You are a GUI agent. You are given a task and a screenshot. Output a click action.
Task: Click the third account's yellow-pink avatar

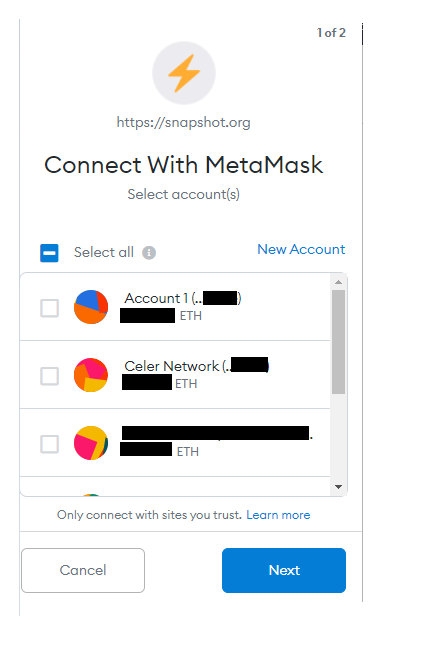tap(91, 443)
